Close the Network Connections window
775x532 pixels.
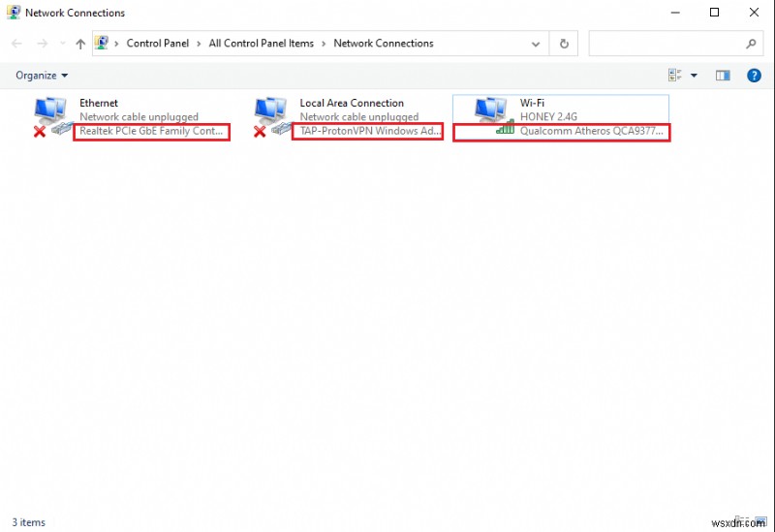pos(754,13)
